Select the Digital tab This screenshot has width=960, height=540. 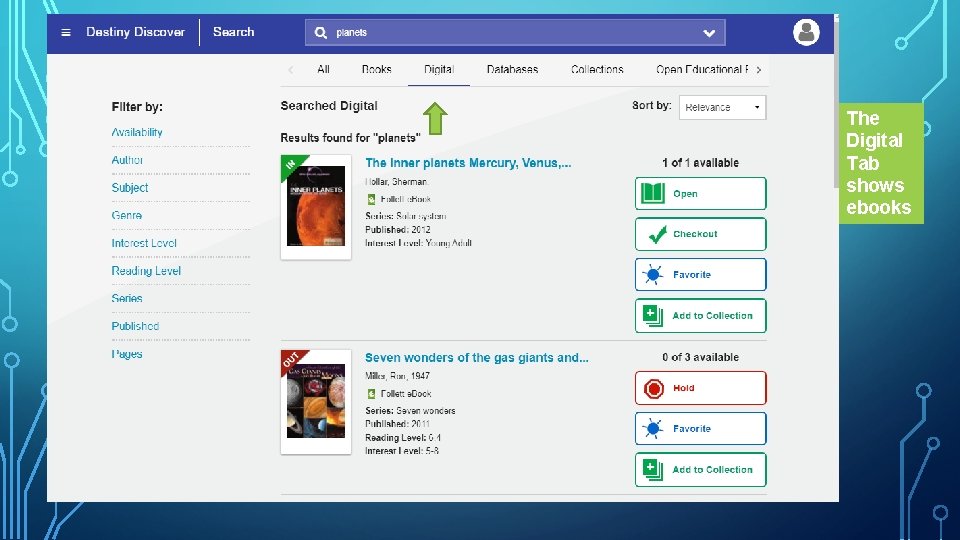tap(439, 70)
